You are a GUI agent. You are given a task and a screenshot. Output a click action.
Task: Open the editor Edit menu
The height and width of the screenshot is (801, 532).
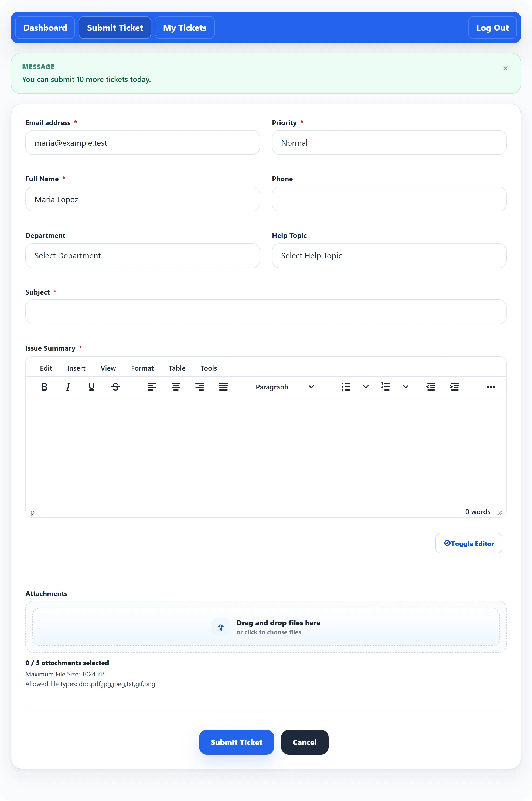coord(46,368)
